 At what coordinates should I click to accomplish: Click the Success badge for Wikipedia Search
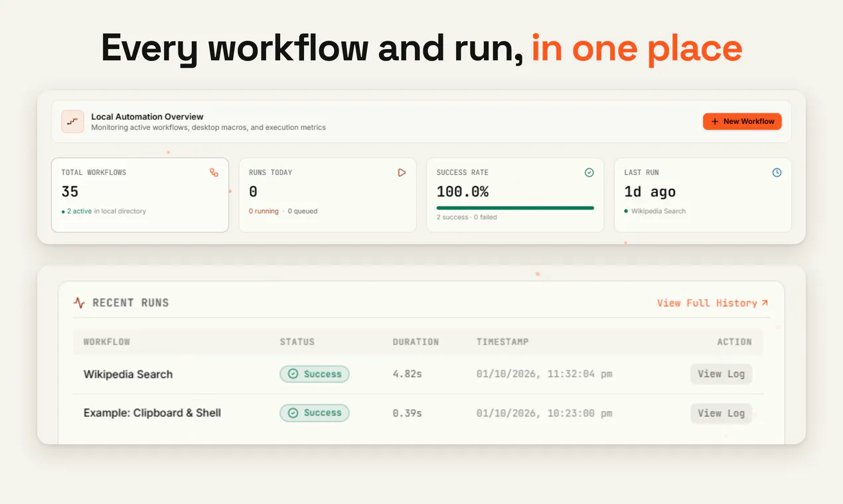point(315,374)
